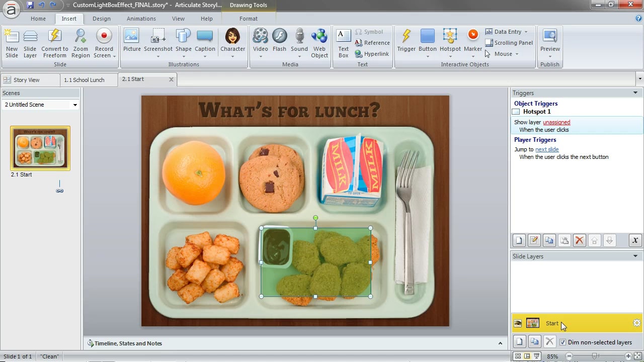Add a new layer in Slide Layers
The height and width of the screenshot is (362, 644).
click(x=519, y=342)
